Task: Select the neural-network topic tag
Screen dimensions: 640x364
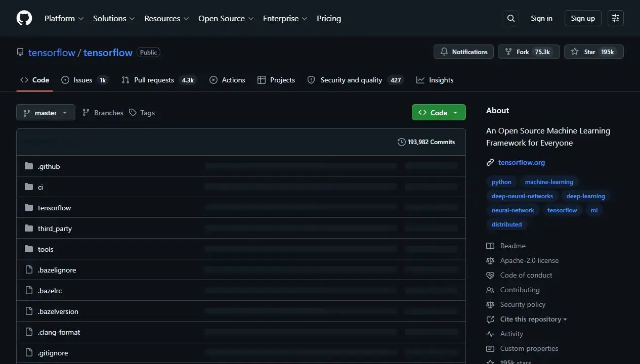Action: (x=513, y=210)
